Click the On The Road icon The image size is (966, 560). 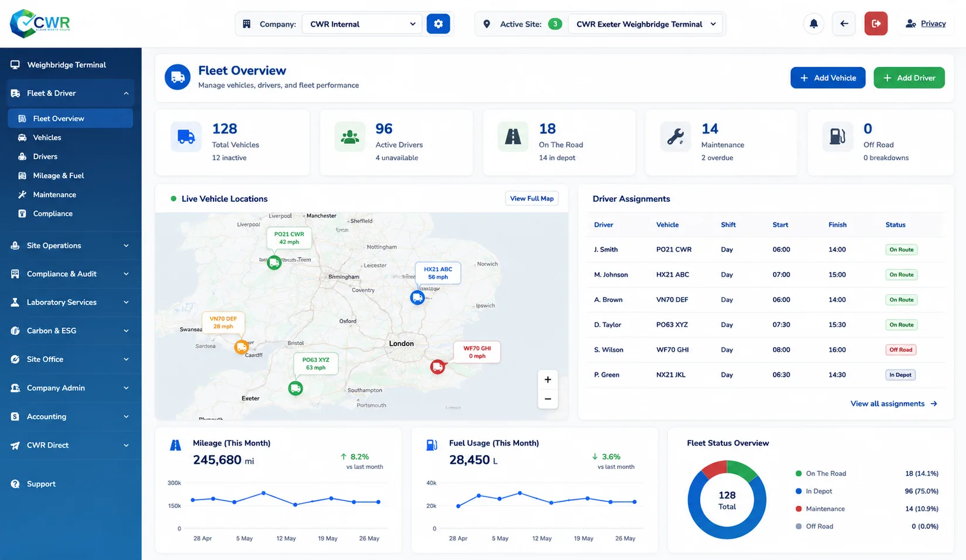click(513, 137)
